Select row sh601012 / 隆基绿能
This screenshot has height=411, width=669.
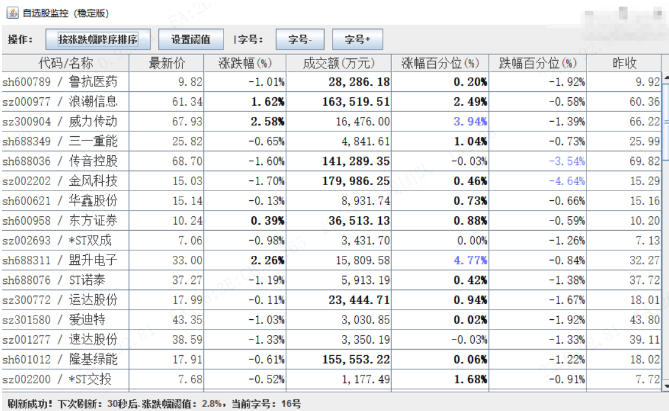(332, 359)
